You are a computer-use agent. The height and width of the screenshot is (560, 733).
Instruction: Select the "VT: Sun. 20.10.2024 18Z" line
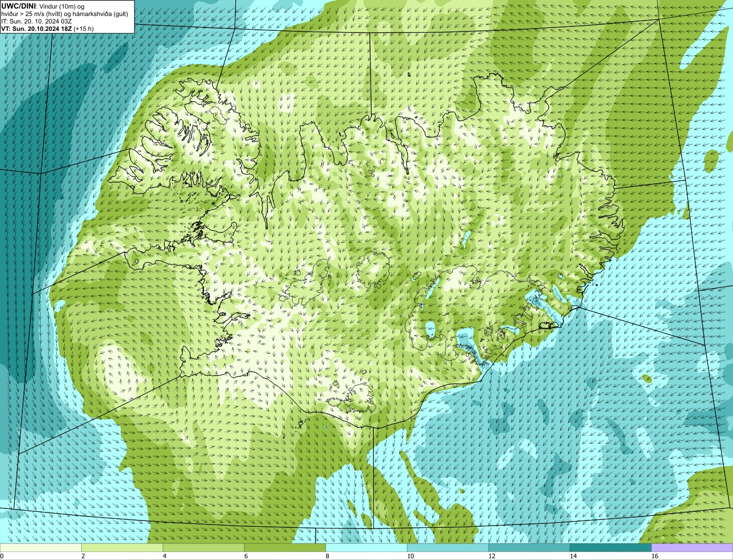(x=48, y=29)
